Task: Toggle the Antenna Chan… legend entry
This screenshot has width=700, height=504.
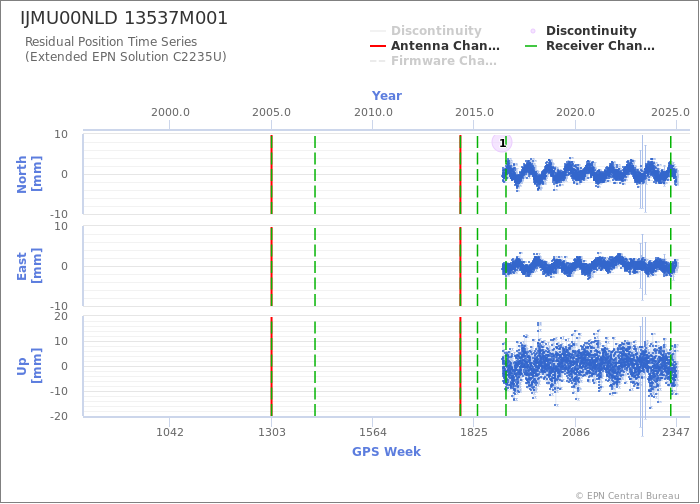Action: point(434,46)
